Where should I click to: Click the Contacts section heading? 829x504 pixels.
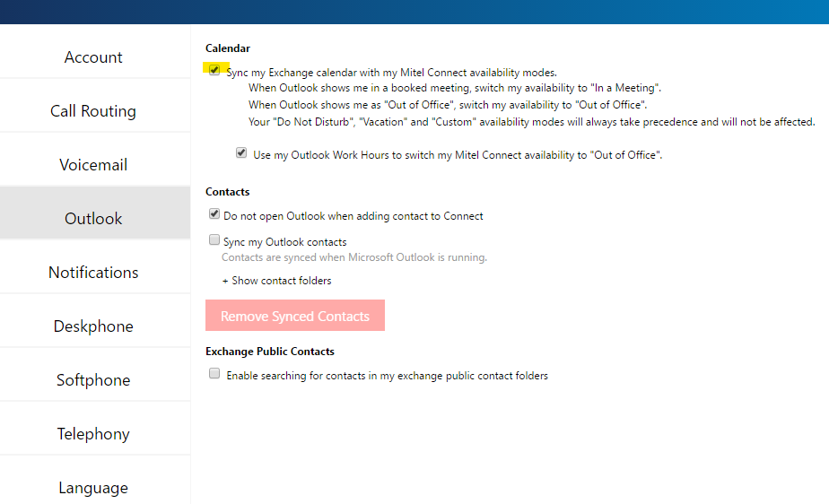tap(227, 192)
